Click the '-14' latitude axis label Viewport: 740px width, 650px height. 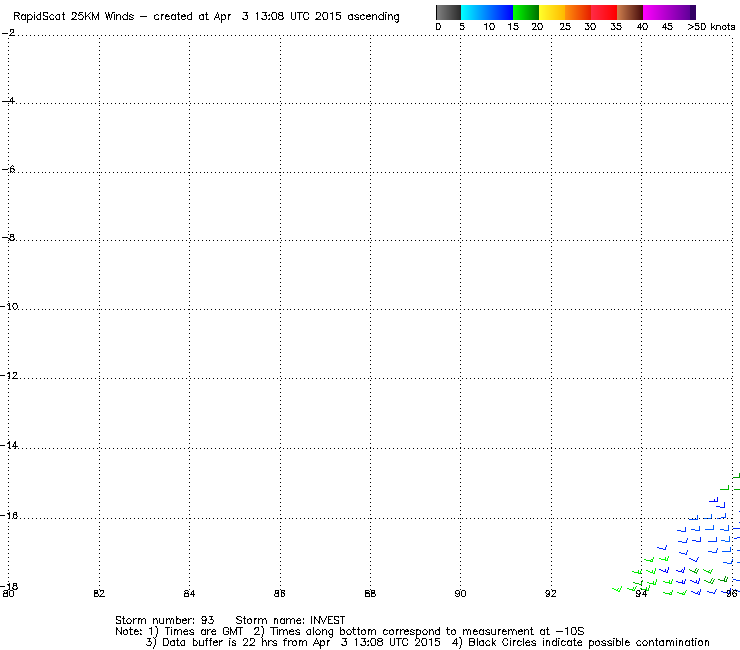click(9, 445)
